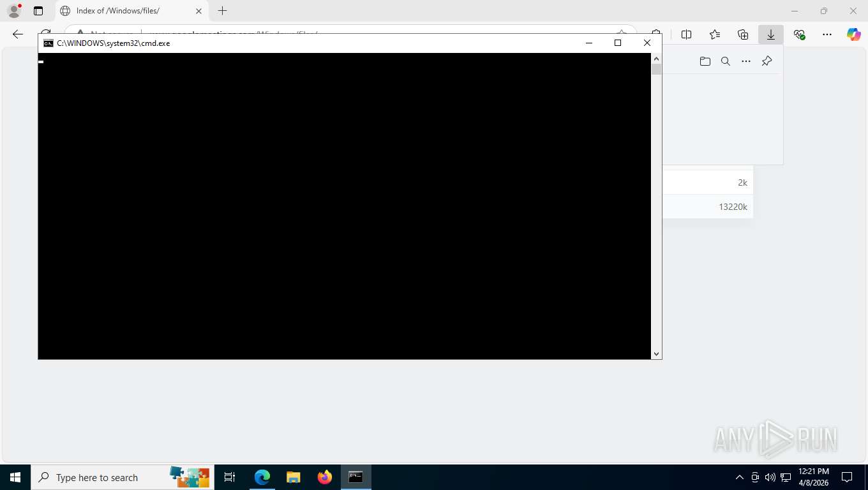Click the taskbar search box
Viewport: 868px width, 490px height.
click(x=123, y=477)
